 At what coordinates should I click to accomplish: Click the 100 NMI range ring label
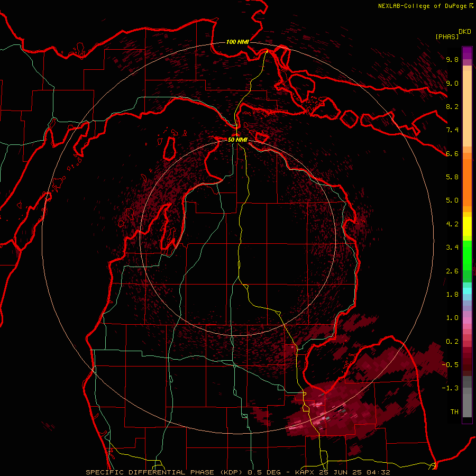pos(237,42)
